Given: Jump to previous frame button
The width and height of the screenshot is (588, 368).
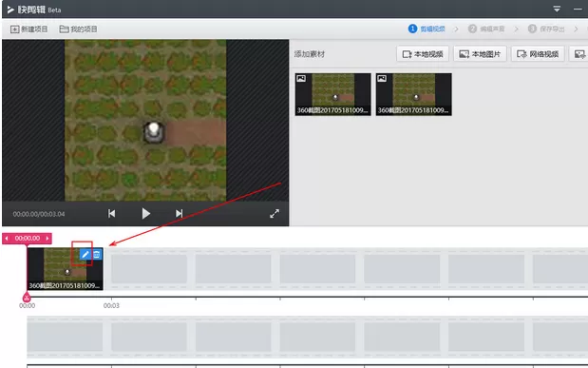Looking at the screenshot, I should (111, 214).
